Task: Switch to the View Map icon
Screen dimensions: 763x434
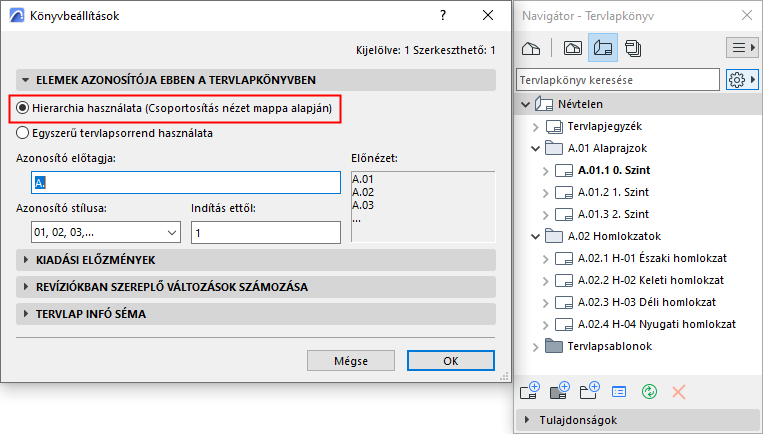Action: 573,48
